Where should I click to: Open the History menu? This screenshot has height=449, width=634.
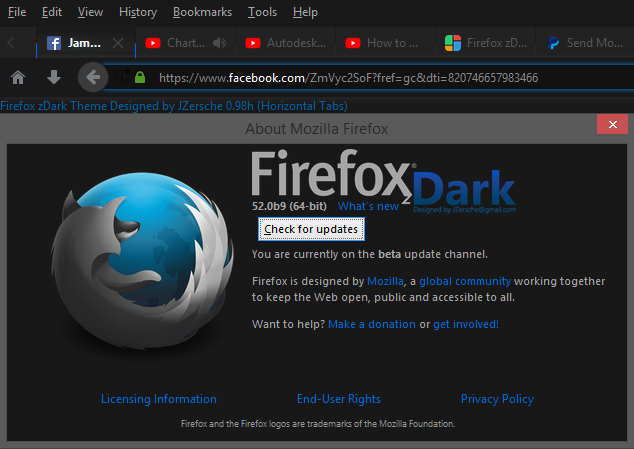point(138,12)
